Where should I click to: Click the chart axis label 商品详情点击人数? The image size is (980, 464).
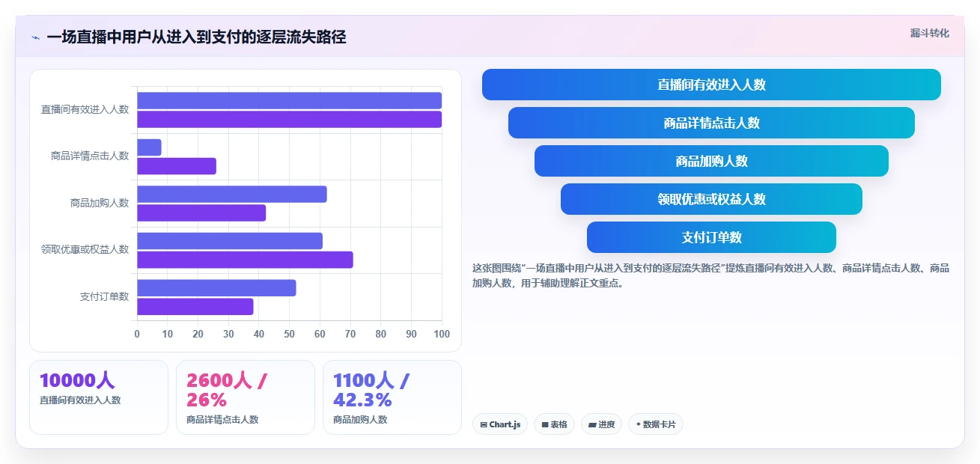point(90,156)
